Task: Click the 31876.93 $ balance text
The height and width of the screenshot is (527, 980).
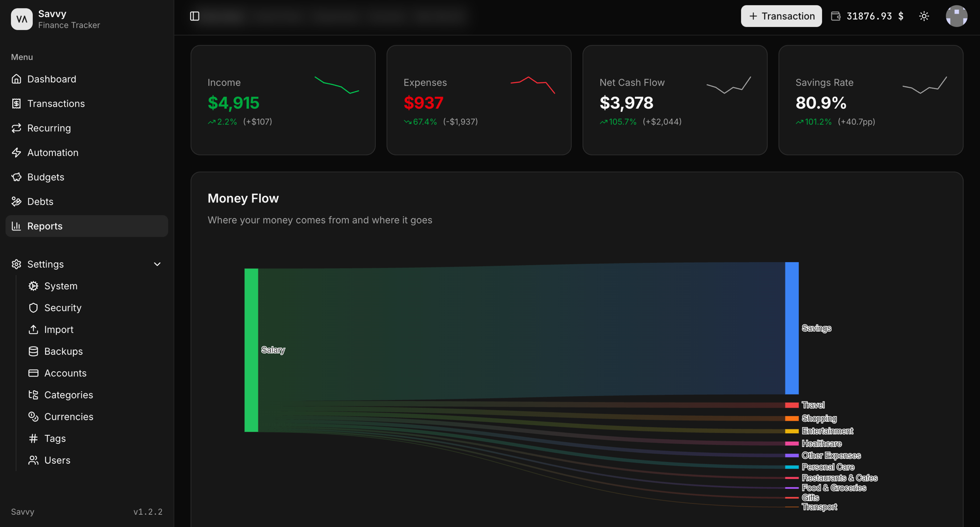Action: (x=875, y=16)
